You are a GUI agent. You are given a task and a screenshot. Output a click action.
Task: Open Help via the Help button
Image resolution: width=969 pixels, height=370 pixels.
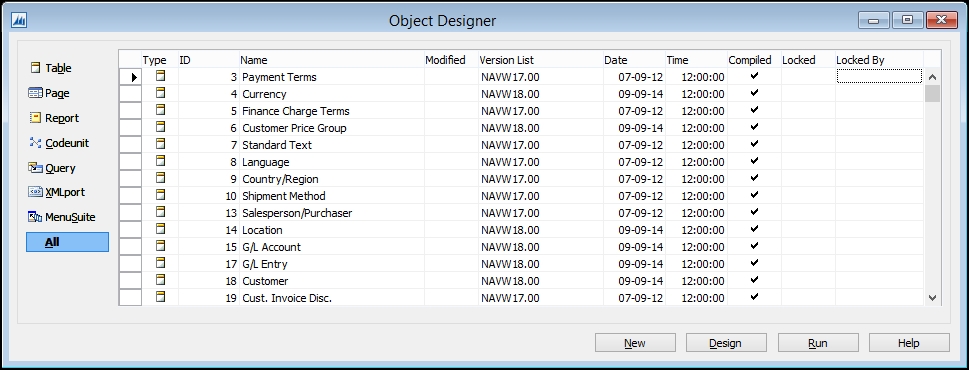(x=909, y=343)
